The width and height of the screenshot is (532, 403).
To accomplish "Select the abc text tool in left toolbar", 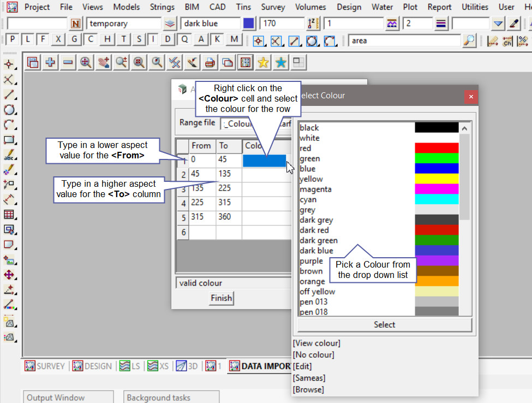I will (x=9, y=156).
